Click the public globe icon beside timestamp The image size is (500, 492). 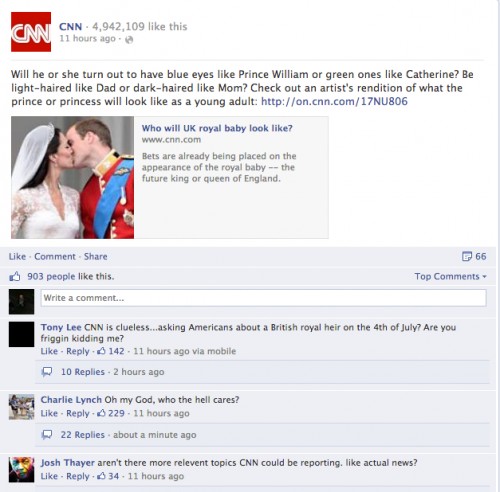coord(129,40)
